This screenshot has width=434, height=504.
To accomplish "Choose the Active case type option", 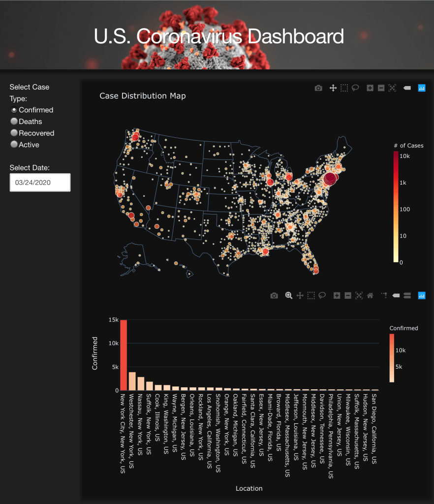I will point(14,145).
